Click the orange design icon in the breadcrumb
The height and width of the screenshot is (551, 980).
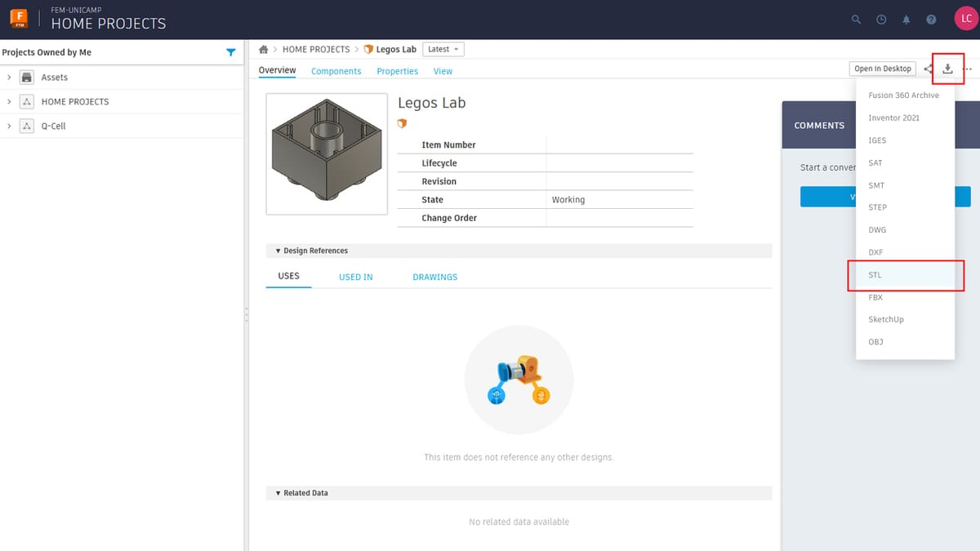[368, 50]
